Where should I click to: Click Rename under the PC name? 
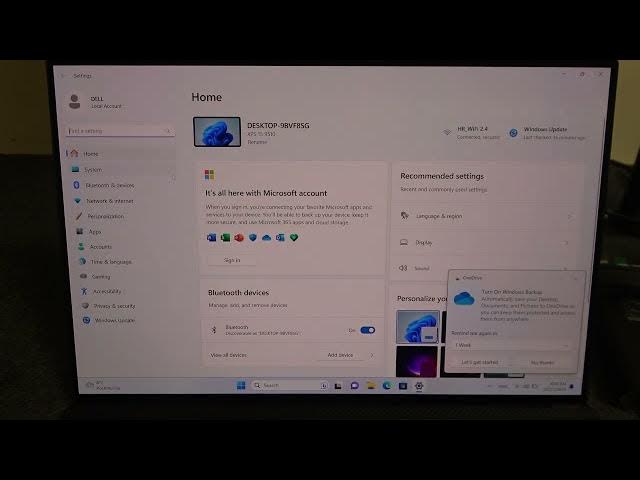(257, 142)
